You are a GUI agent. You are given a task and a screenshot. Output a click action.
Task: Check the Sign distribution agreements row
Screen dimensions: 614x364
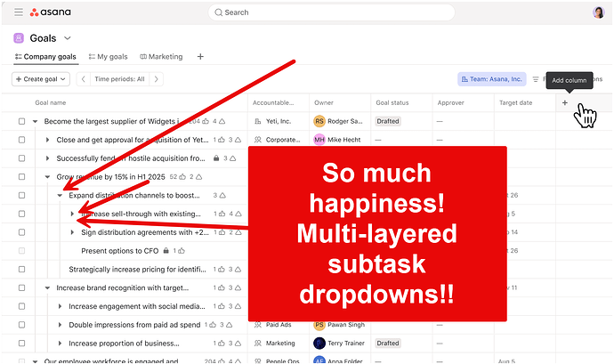pos(21,232)
